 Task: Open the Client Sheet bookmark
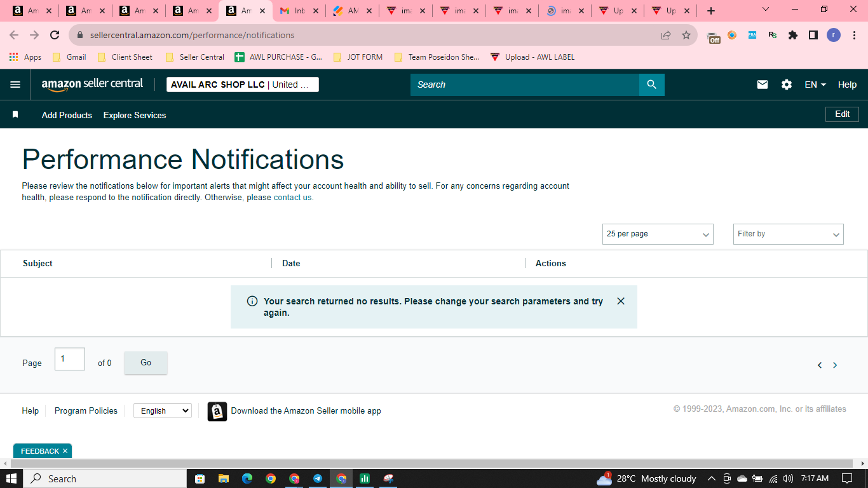(x=125, y=57)
